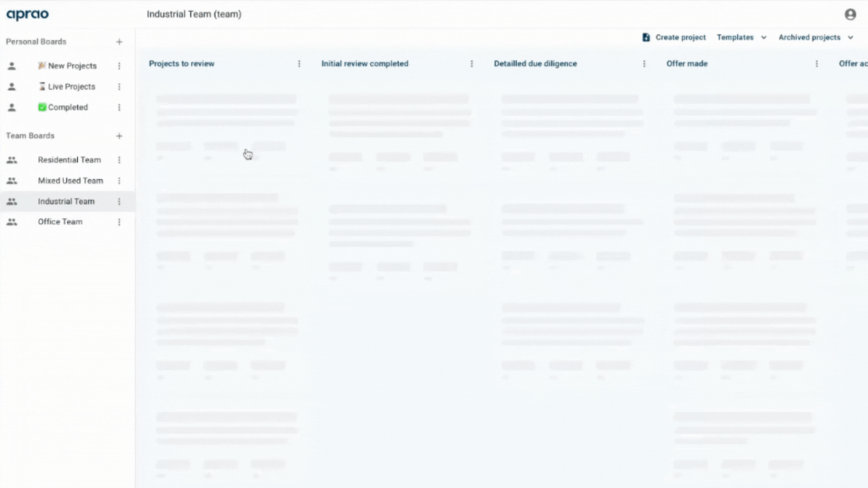Open options menu for Industrial Team

[119, 202]
